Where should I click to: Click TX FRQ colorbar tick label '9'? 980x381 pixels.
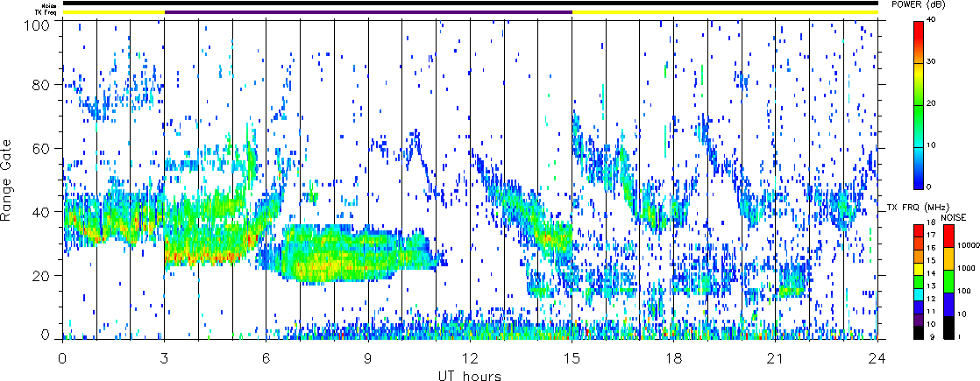[x=933, y=337]
